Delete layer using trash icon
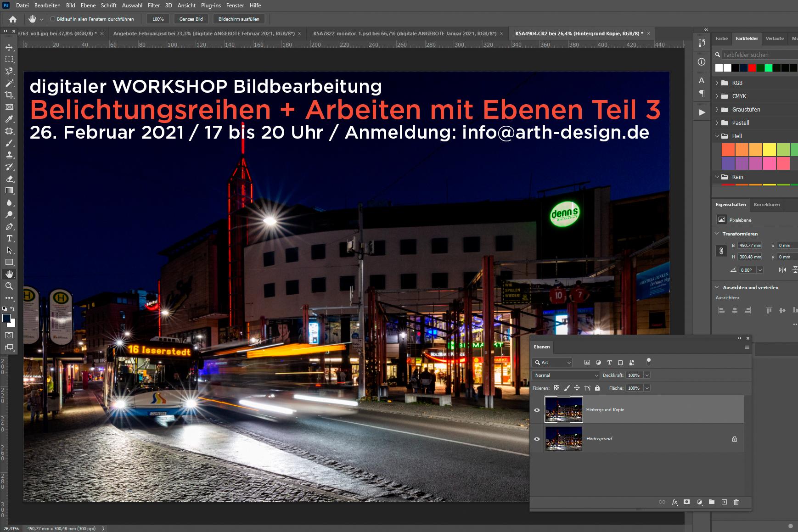Screen dimensions: 798x532 click(736, 502)
